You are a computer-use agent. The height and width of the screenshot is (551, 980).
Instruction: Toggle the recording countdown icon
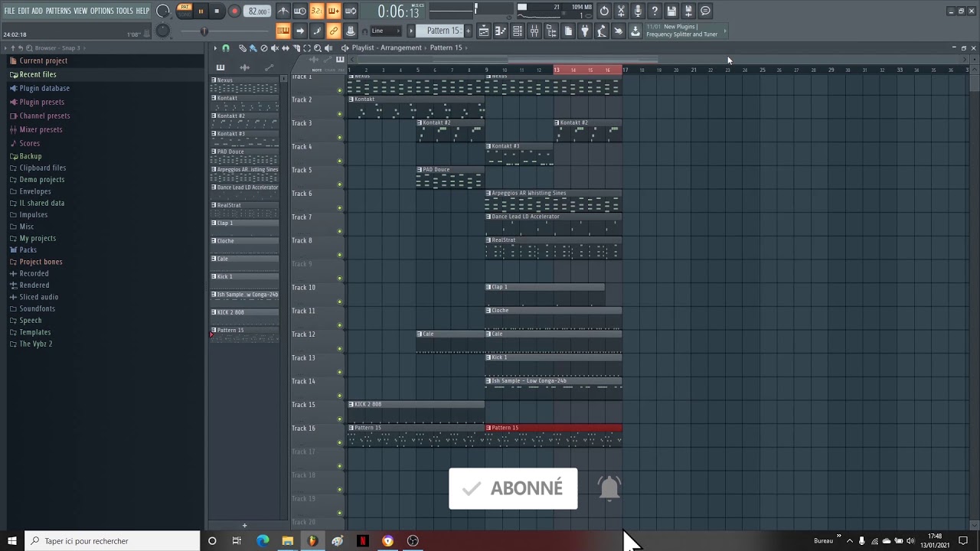pos(317,11)
